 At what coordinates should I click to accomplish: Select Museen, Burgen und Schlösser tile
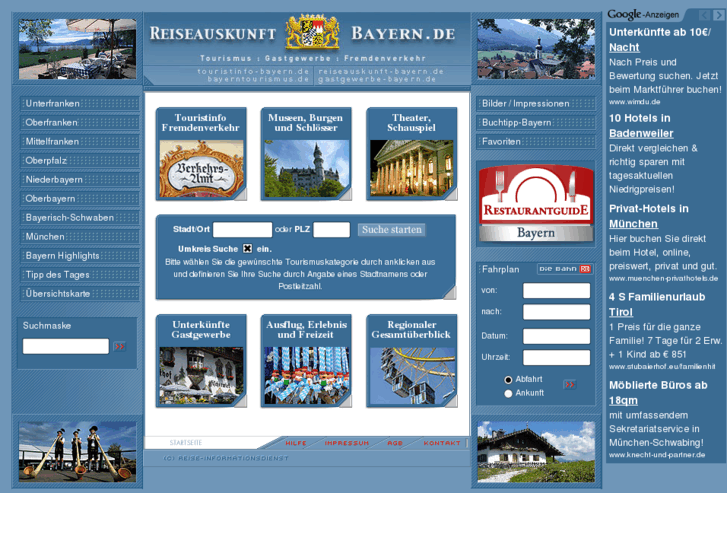tap(306, 154)
